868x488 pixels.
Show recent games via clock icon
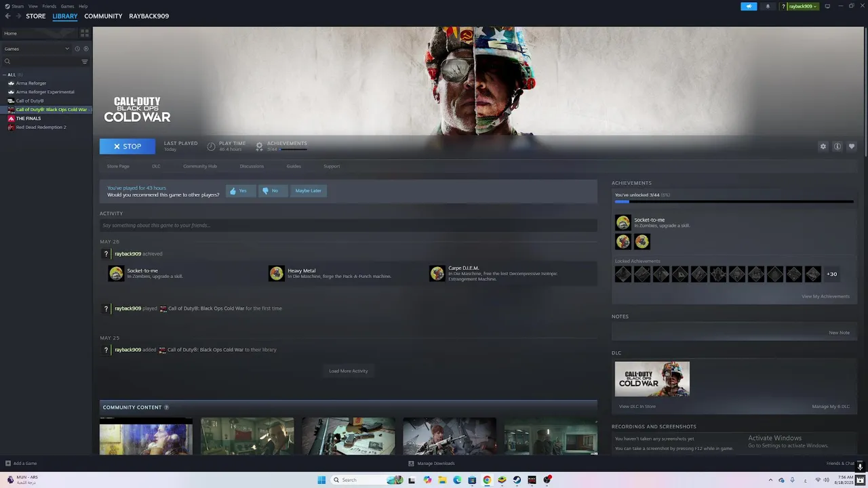tap(77, 49)
